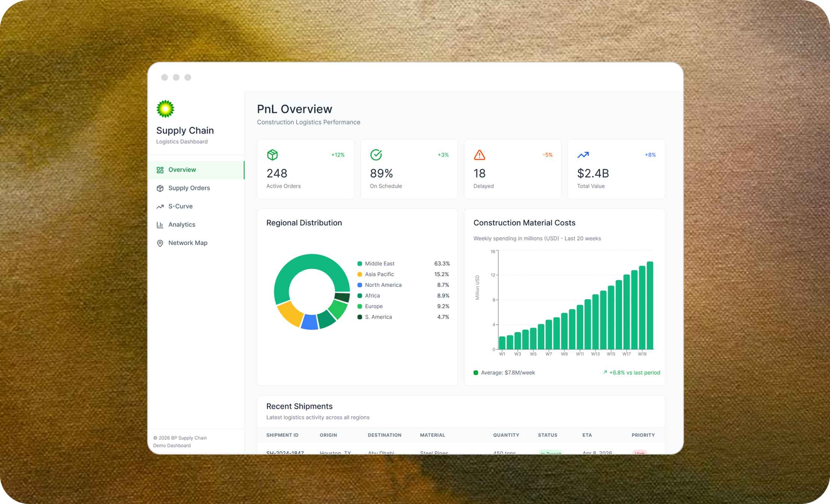The width and height of the screenshot is (830, 504).
Task: Click the Overview grid icon in sidebar
Action: point(160,170)
